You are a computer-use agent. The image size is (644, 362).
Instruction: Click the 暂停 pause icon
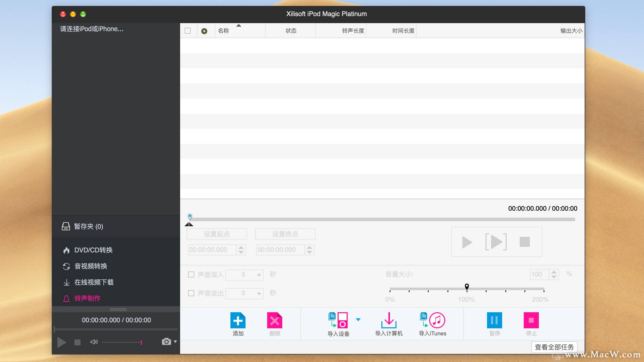tap(494, 320)
